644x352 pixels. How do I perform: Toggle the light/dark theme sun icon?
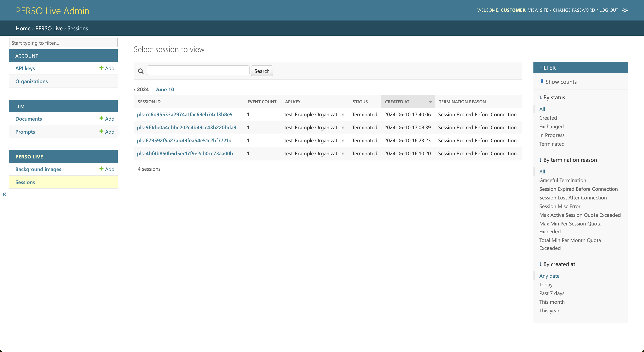click(625, 10)
